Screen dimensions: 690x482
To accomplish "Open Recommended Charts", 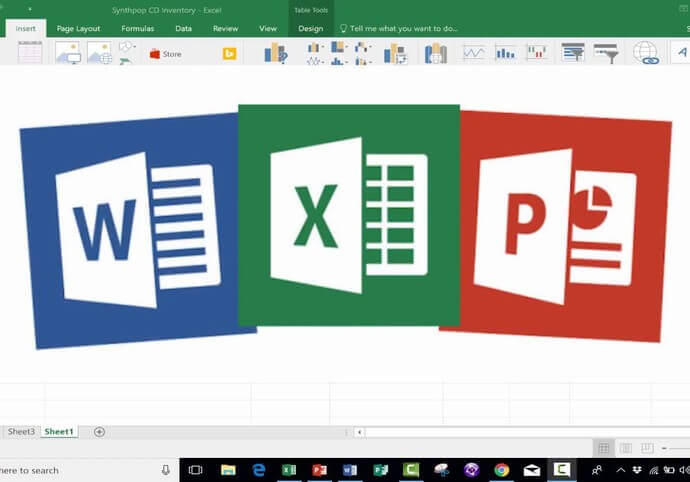I will [x=276, y=53].
